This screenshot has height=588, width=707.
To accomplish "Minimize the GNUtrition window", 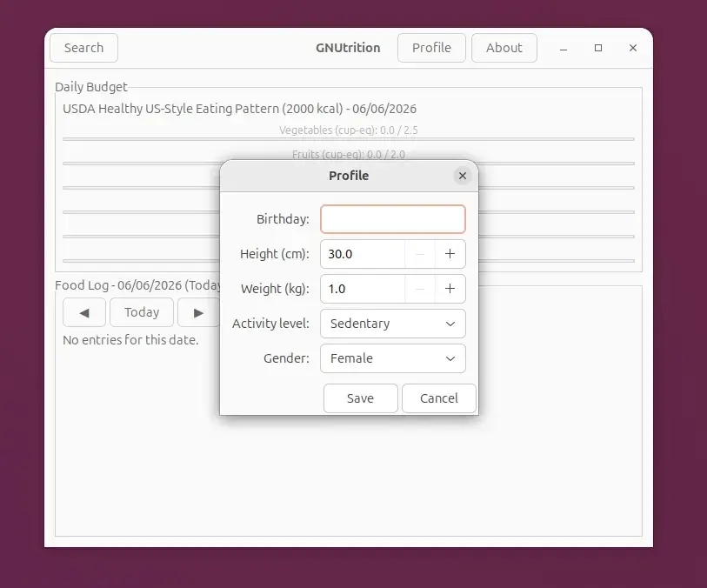I will (564, 48).
